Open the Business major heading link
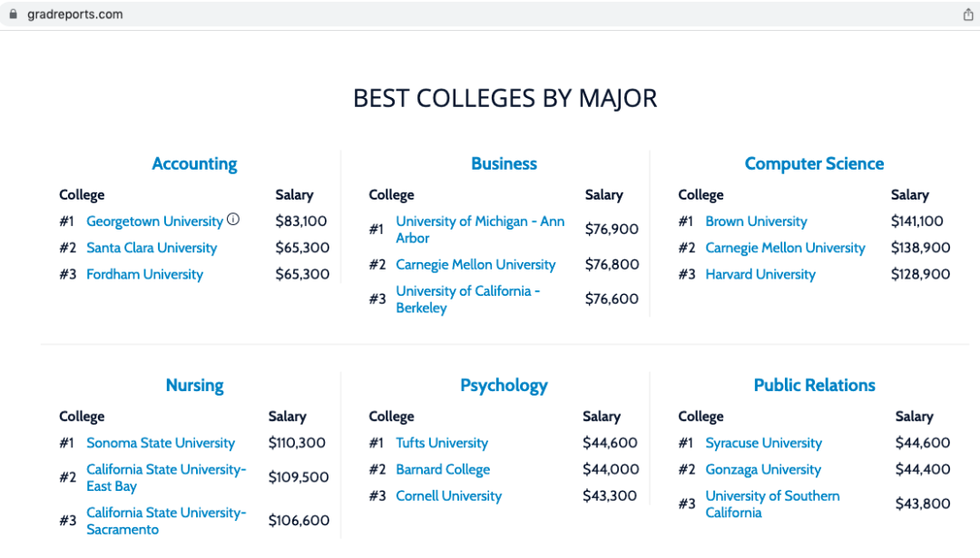This screenshot has height=558, width=980. (x=504, y=163)
